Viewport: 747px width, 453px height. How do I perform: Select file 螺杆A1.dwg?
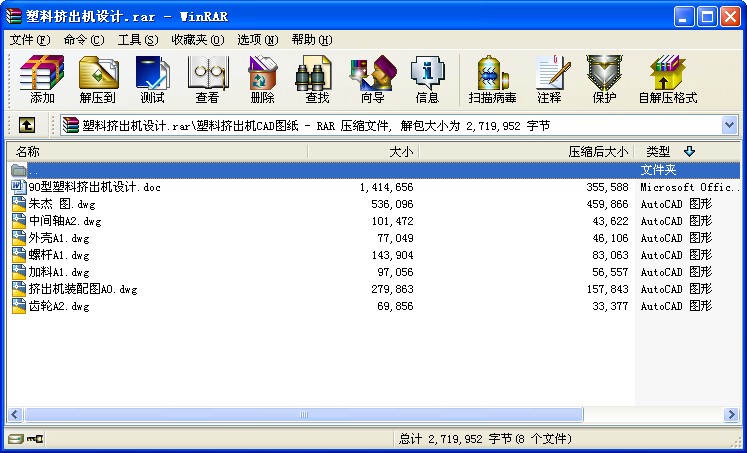(59, 255)
